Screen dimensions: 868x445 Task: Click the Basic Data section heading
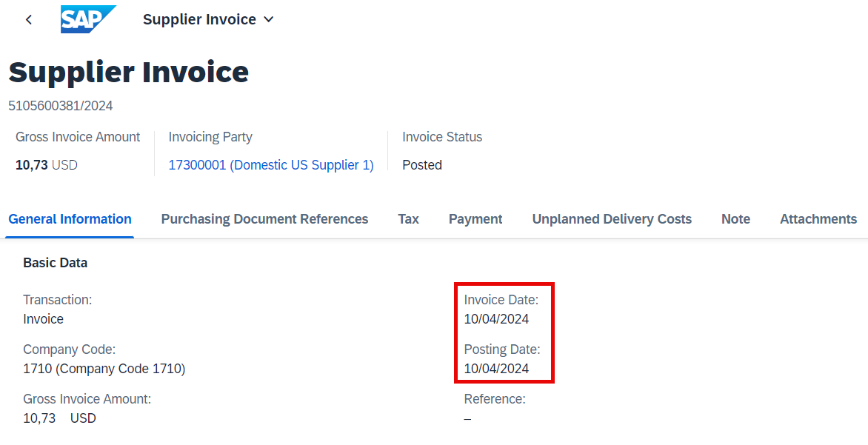coord(56,263)
